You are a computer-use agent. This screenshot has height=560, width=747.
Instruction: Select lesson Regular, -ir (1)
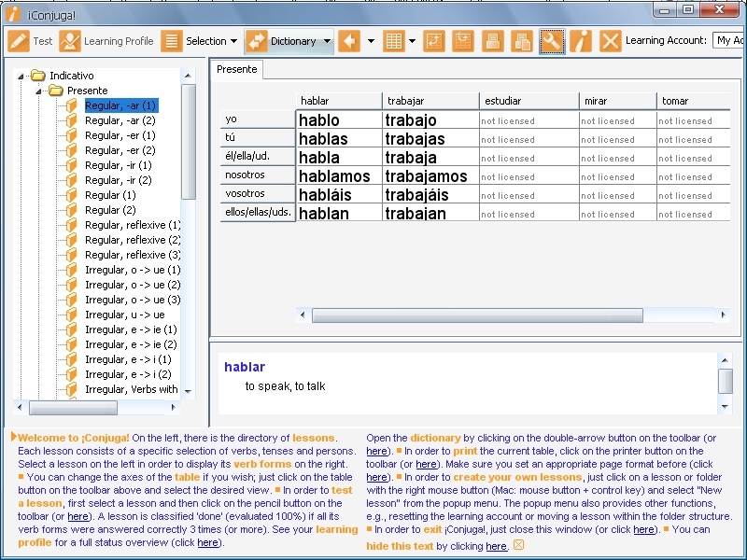pos(119,165)
